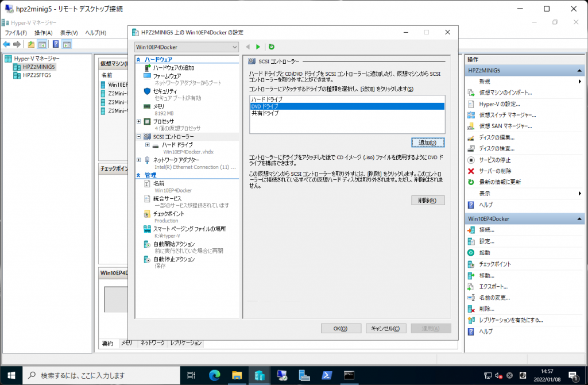Open PowerShell from taskbar
Viewport: 588px width, 385px height.
tap(327, 375)
